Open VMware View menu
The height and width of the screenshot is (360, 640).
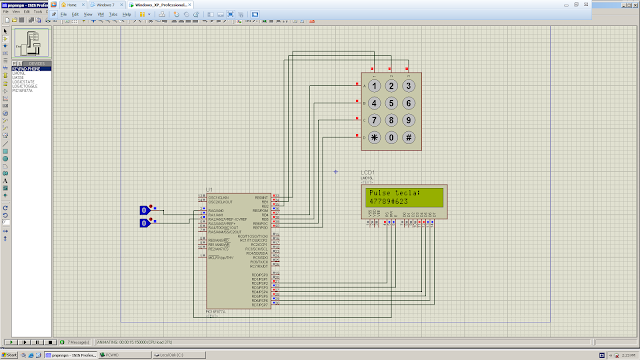point(88,14)
